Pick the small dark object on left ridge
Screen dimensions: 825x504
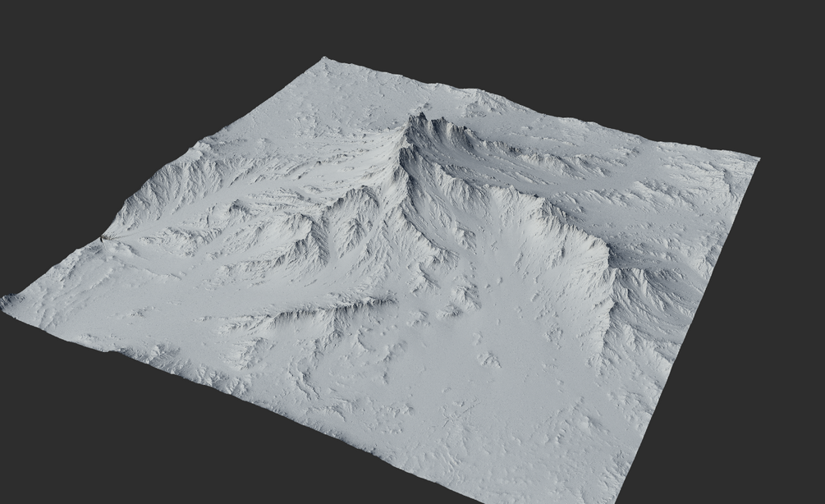(x=102, y=240)
